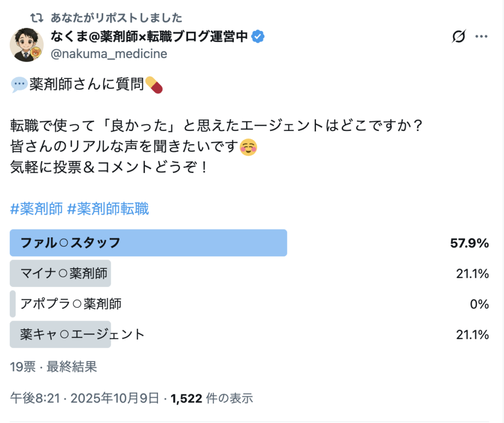Select the マイナ○薬剤師 poll option
The width and height of the screenshot is (504, 423).
click(64, 273)
